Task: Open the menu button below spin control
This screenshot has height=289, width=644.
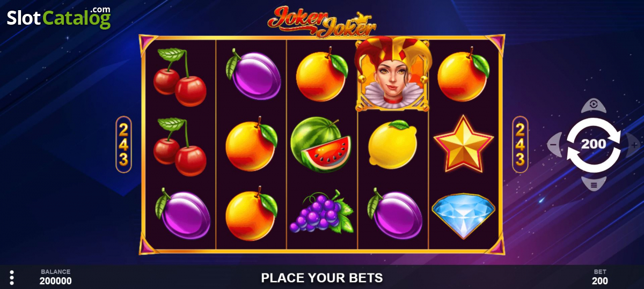Action: pos(594,184)
